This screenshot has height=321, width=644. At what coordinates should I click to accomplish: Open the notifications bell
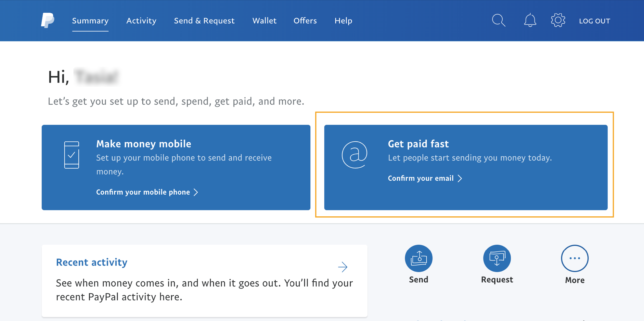tap(530, 20)
